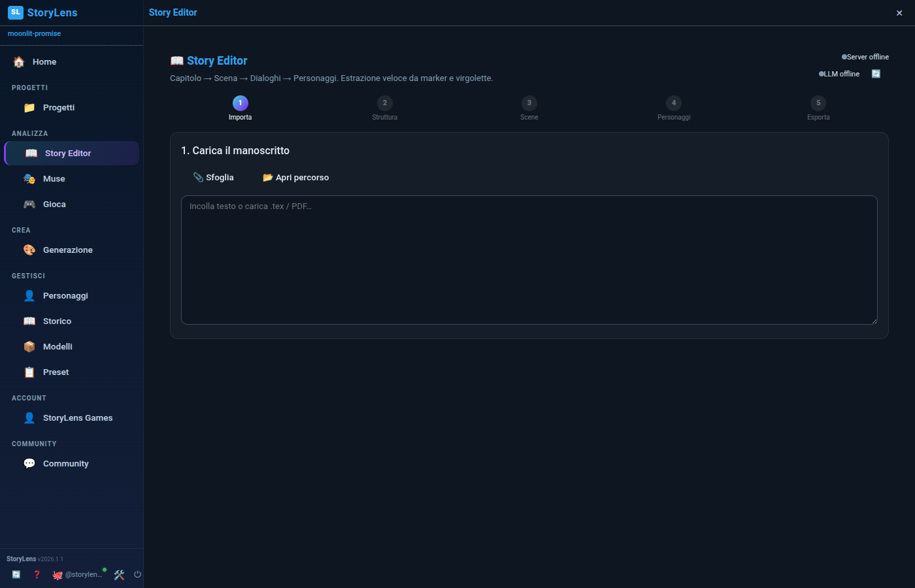This screenshot has width=915, height=588.
Task: Open @storylen octopus profile link
Action: click(x=77, y=575)
